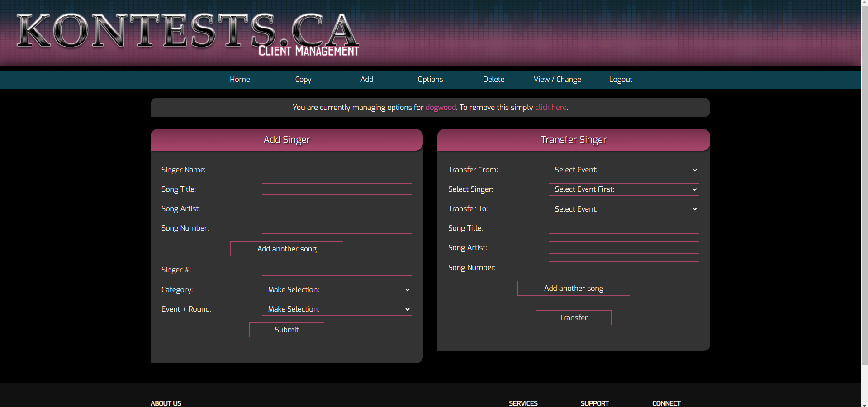Click Add another song under Add Singer
This screenshot has width=868, height=407.
[287, 249]
